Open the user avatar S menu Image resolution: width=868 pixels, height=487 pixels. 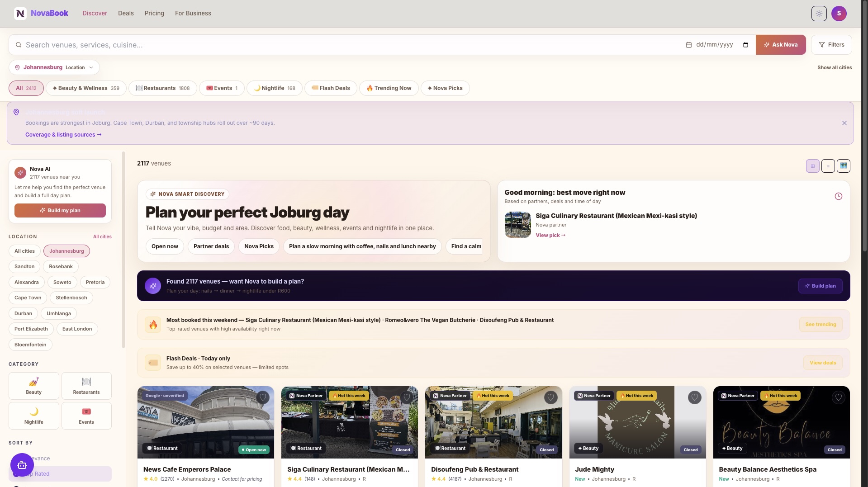(x=839, y=14)
